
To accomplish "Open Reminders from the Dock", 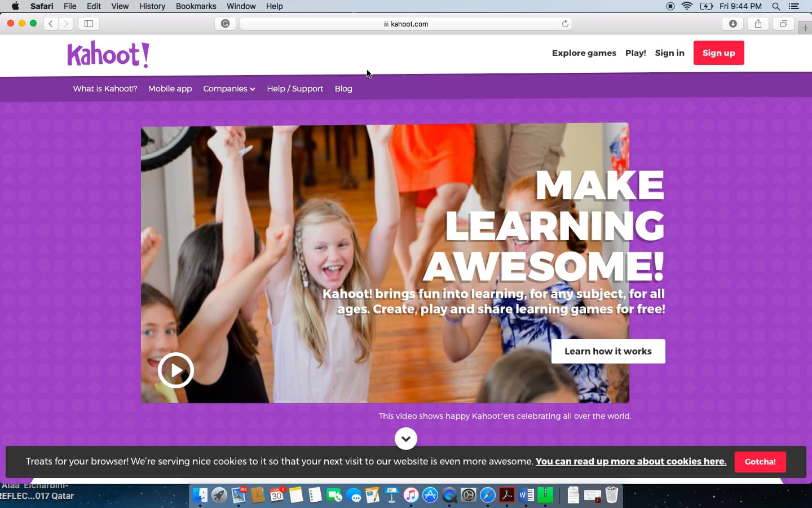I will pos(315,495).
